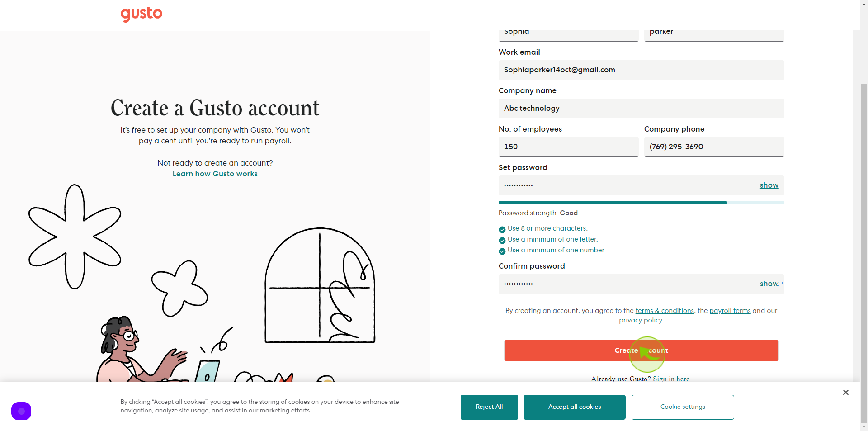Screen dimensions: 868x431
Task: Open the terms & conditions link
Action: [x=665, y=311]
